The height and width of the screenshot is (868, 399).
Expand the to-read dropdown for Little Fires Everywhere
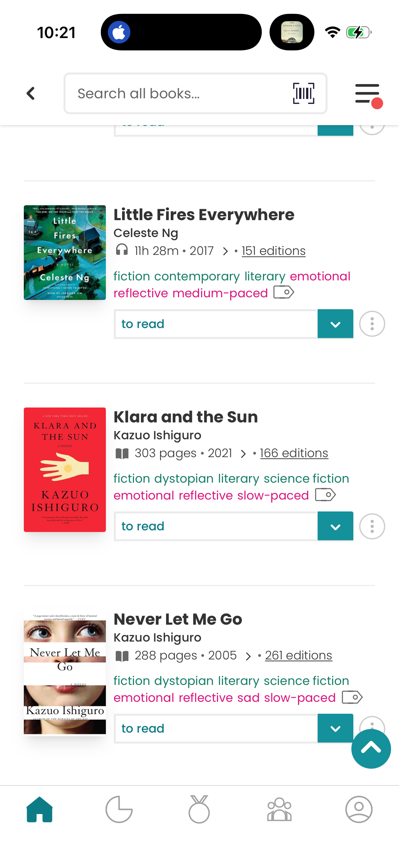335,324
